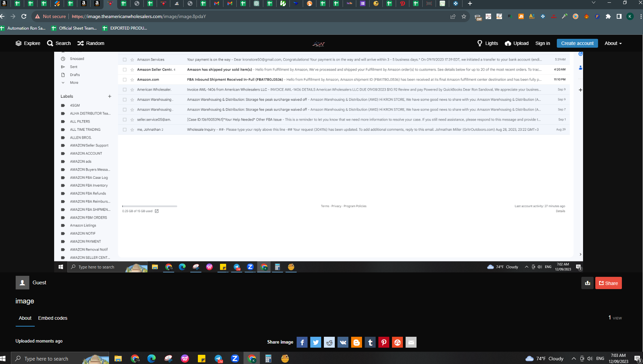The width and height of the screenshot is (643, 364).
Task: Tick the checkbox for the American Wholesalers invoice email
Action: coord(125,90)
